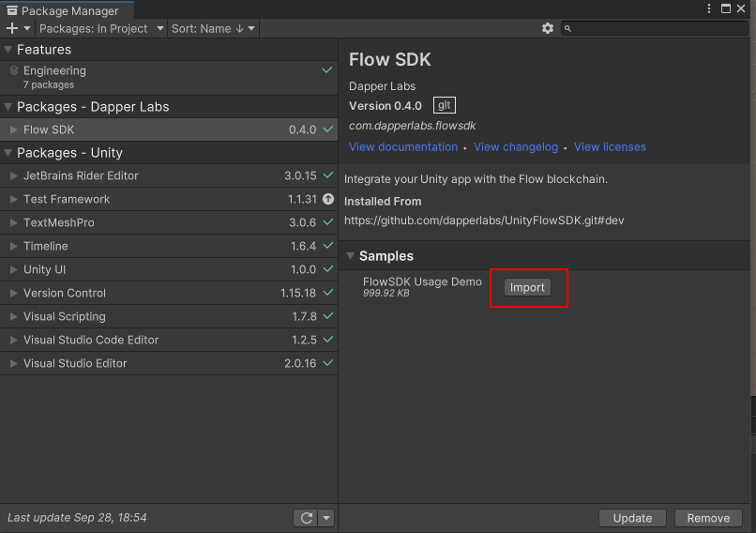Collapse the Packages - Unity group
Screen dimensions: 756x533
(8, 153)
